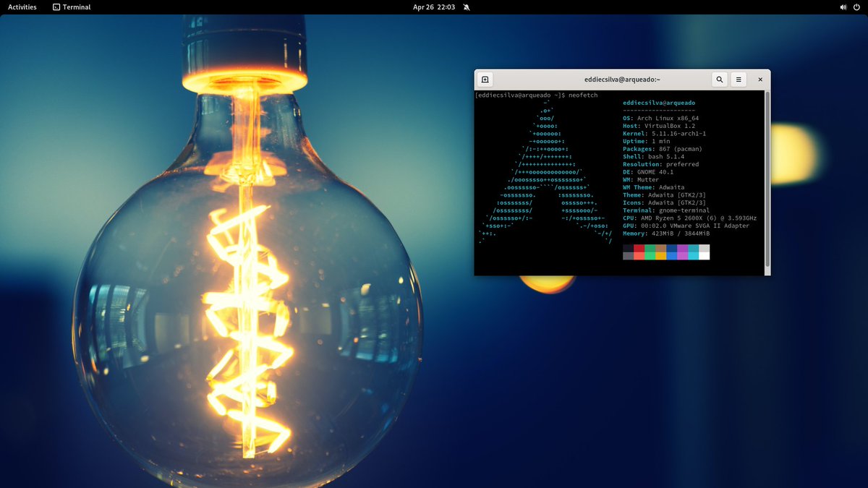Click the OS: Arch Linux x86_64 line
The height and width of the screenshot is (488, 868).
coord(660,118)
